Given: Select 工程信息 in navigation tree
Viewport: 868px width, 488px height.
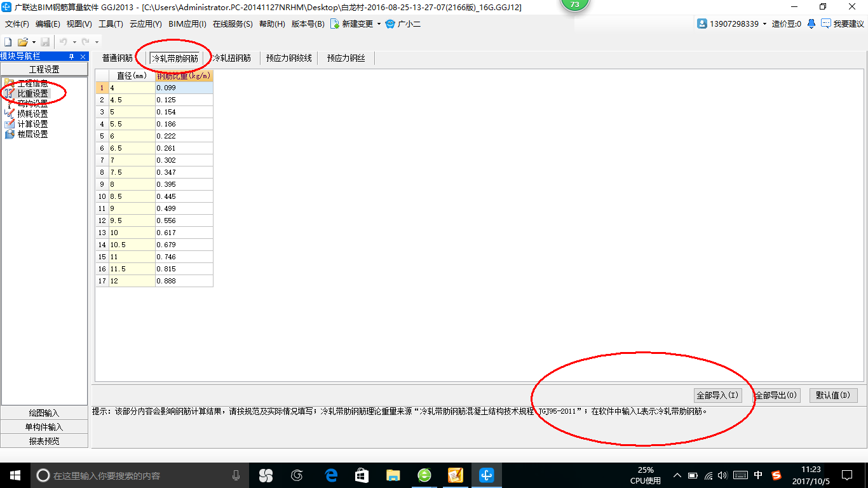Looking at the screenshot, I should (x=32, y=83).
